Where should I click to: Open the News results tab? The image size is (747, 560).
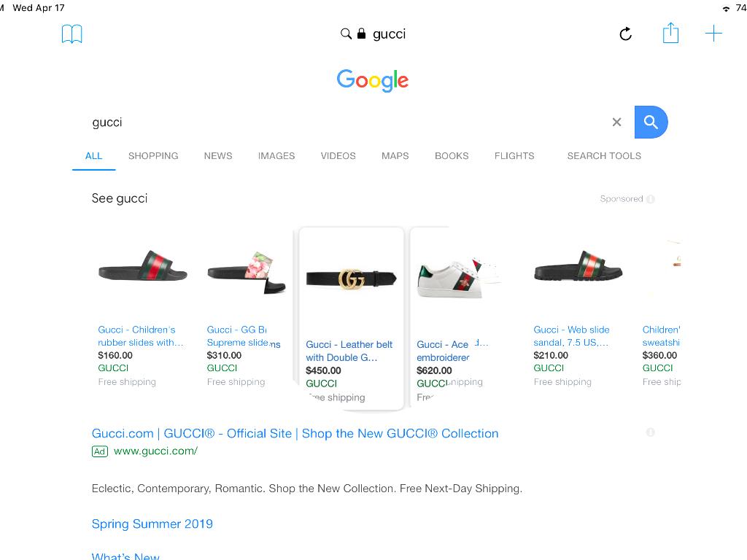[218, 156]
